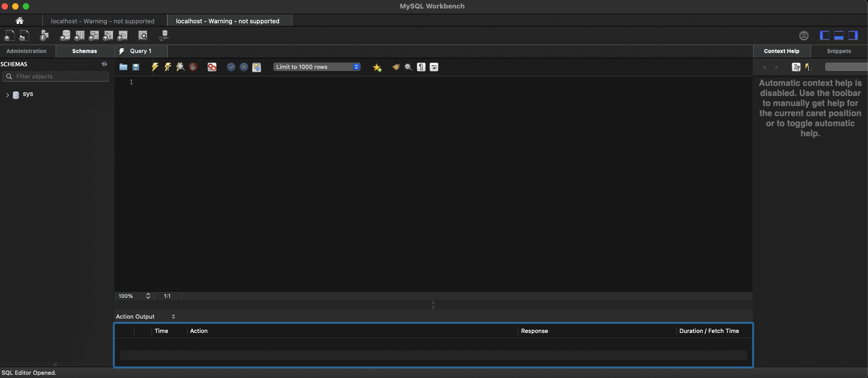This screenshot has width=868, height=378.
Task: Focus the Filter objects search field
Action: (x=56, y=76)
